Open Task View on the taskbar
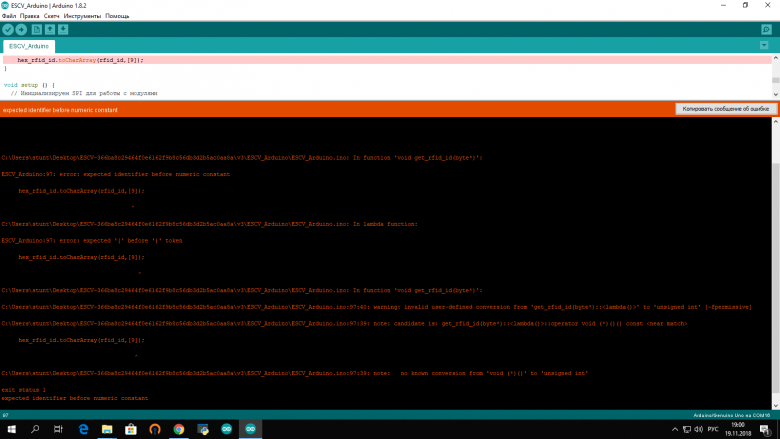Viewport: 780px width, 439px height. pos(58,429)
